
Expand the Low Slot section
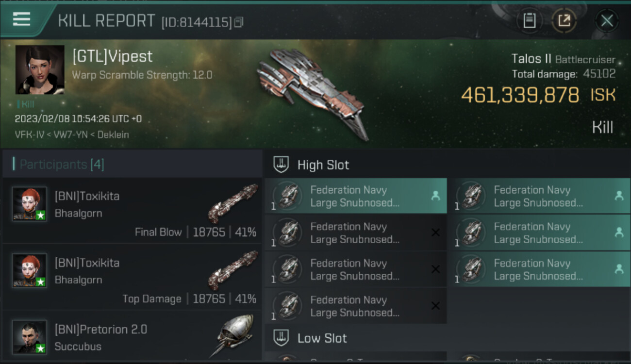(322, 338)
